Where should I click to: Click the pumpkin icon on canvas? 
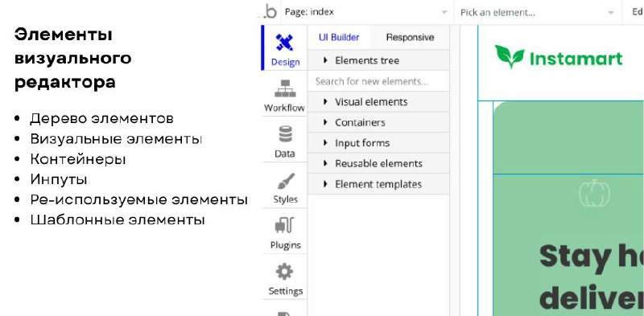[594, 192]
